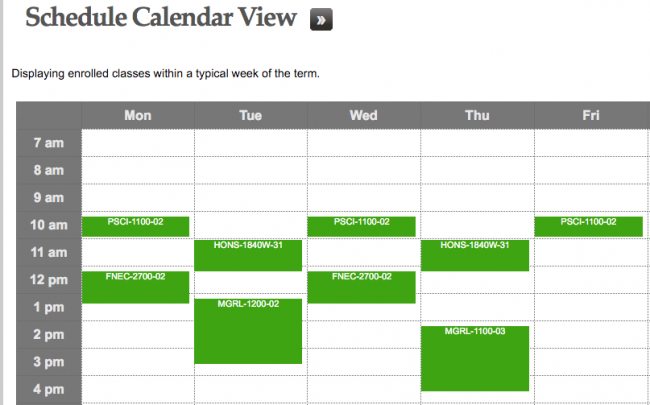Select Thursday HONS-1840W-31 class block

pyautogui.click(x=475, y=255)
